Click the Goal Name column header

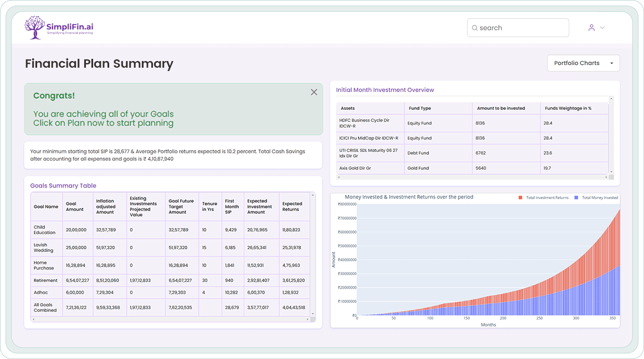(x=46, y=206)
